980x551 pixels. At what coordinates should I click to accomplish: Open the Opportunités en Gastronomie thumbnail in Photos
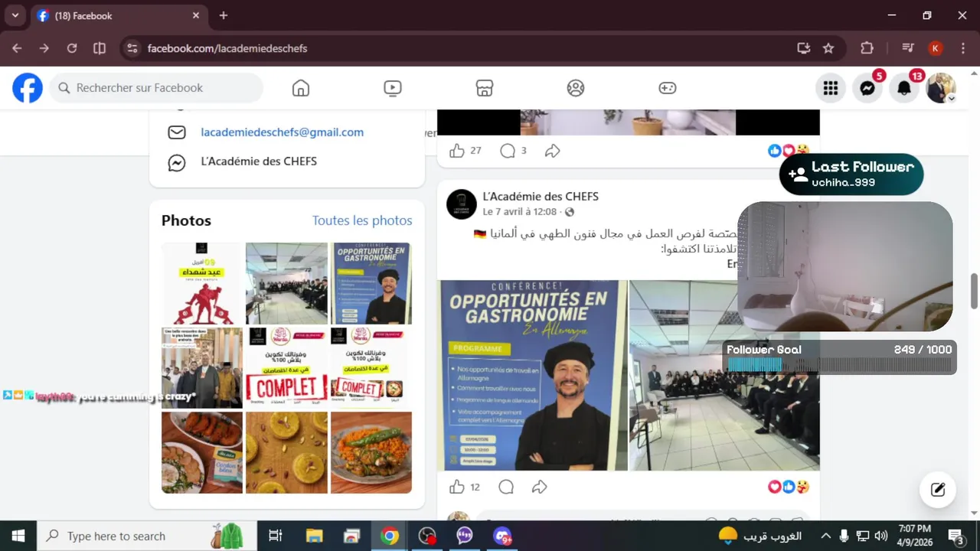point(371,283)
